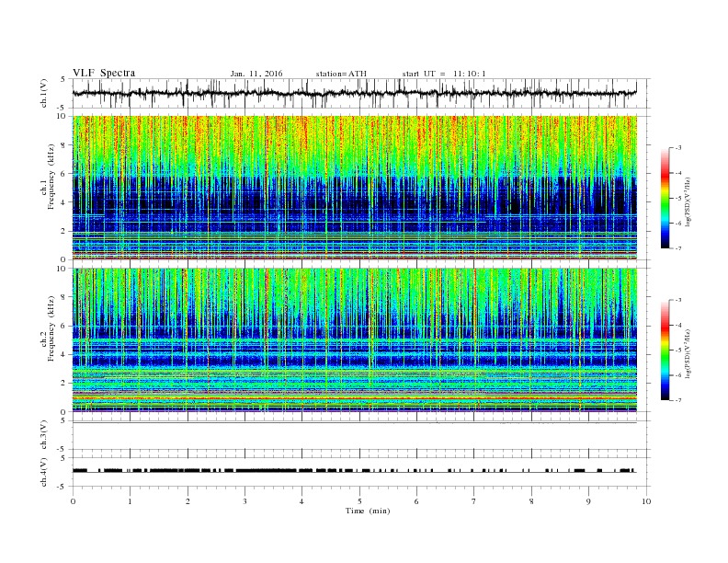Click inside the ch.2 spectrogram panel

coord(355,340)
